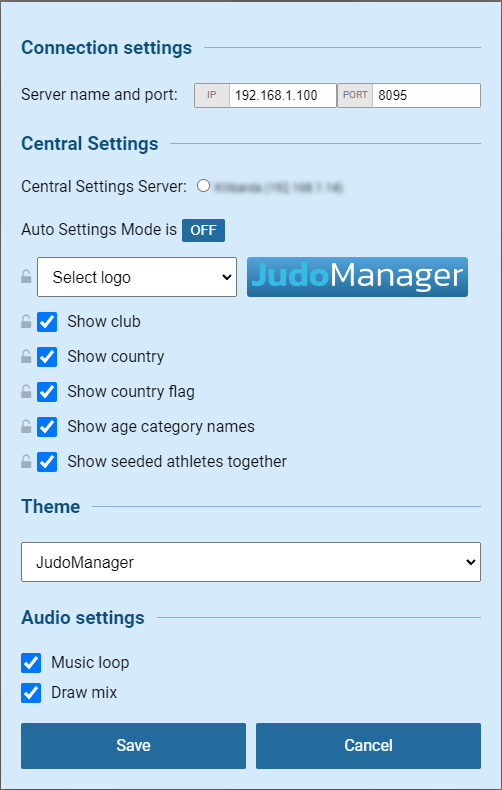Disable the Show country flag checkbox
The width and height of the screenshot is (502, 790).
(47, 391)
